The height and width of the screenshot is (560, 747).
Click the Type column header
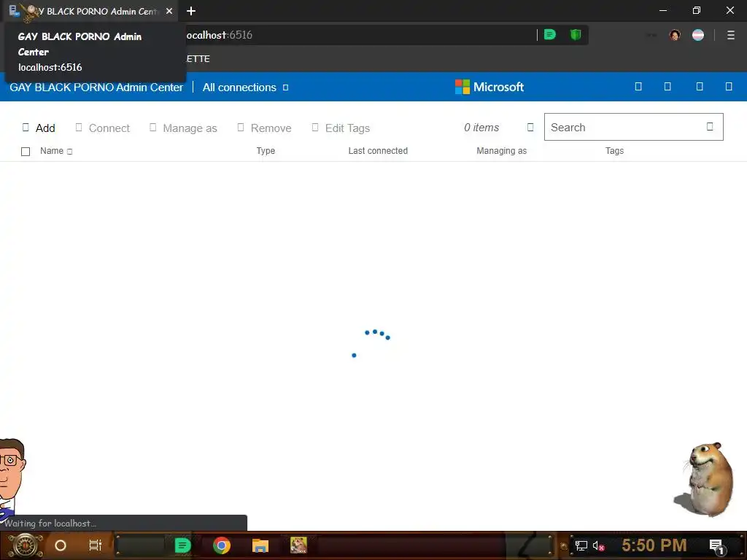coord(266,151)
